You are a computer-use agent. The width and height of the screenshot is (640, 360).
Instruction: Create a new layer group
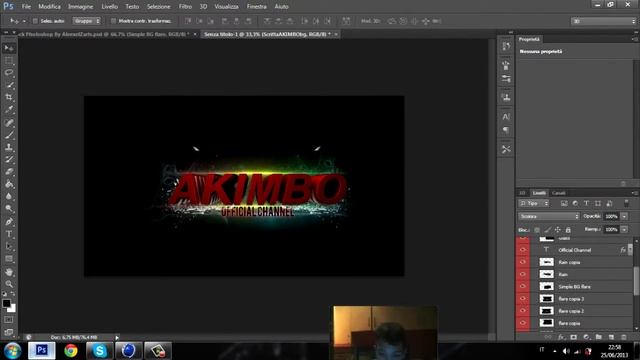click(599, 337)
